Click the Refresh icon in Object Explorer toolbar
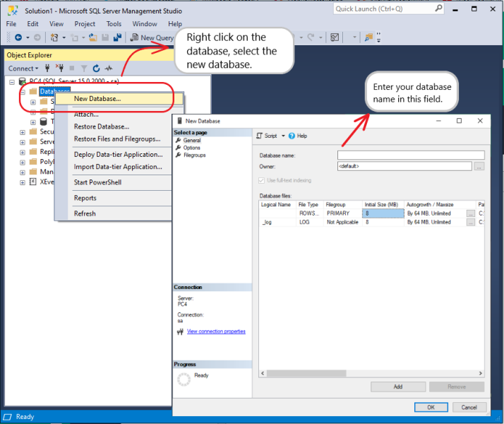Screen dimensions: 504x424 (96, 69)
